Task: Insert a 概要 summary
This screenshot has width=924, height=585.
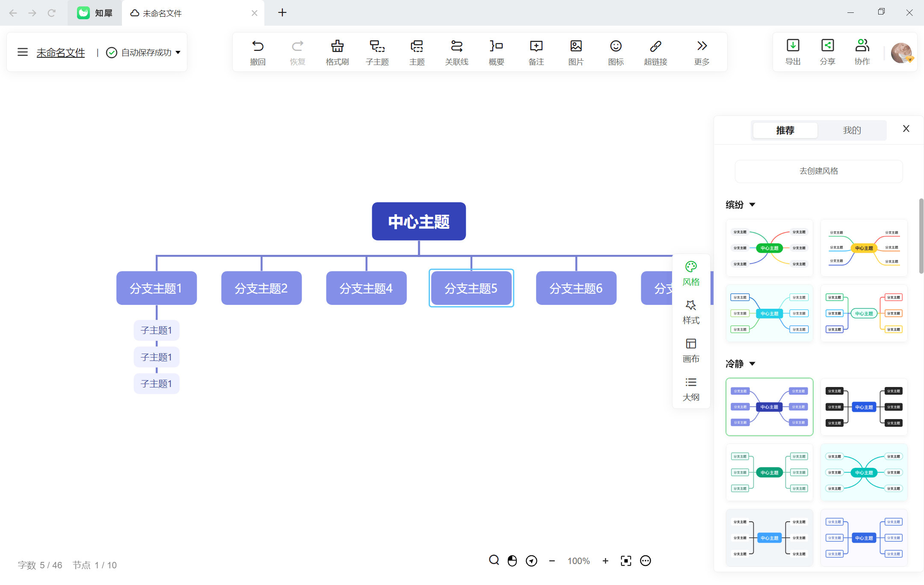Action: coord(496,51)
